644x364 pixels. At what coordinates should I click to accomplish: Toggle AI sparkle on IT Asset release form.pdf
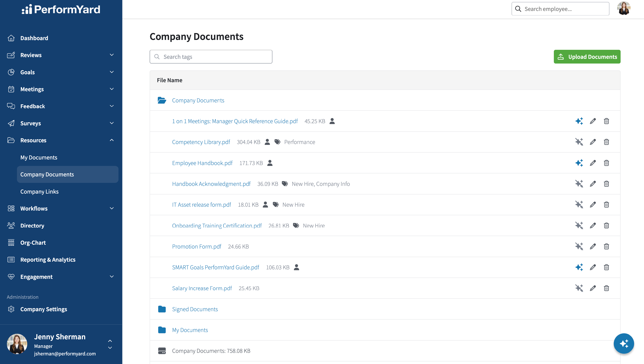pyautogui.click(x=579, y=205)
